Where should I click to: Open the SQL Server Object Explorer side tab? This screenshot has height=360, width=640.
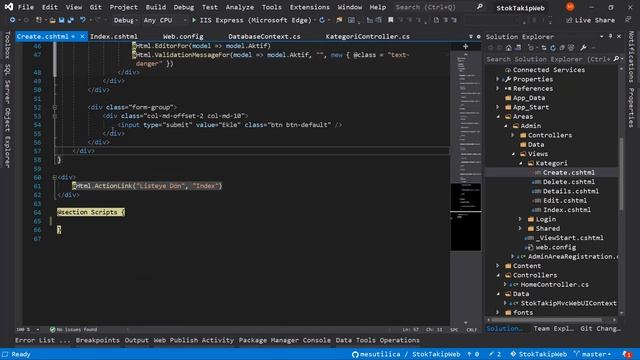7,116
